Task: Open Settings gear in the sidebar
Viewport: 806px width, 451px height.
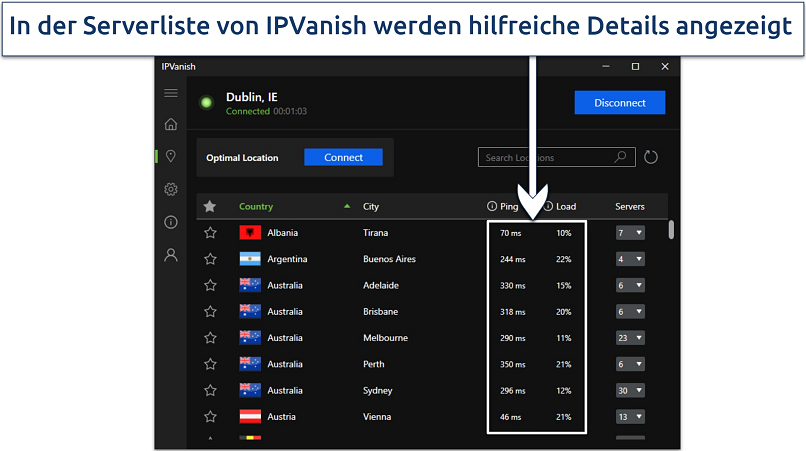Action: [171, 189]
